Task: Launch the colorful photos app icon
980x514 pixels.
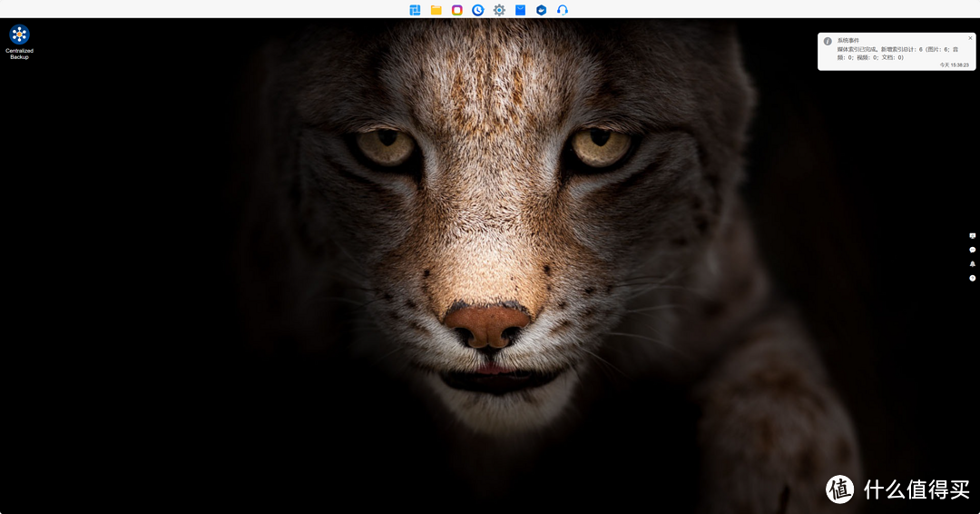Action: (x=457, y=10)
